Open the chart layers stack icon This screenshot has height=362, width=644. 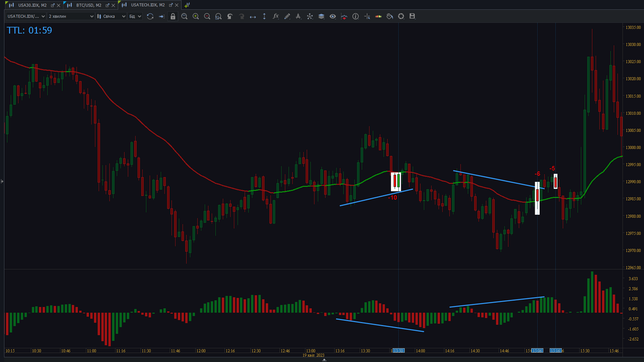click(x=321, y=16)
